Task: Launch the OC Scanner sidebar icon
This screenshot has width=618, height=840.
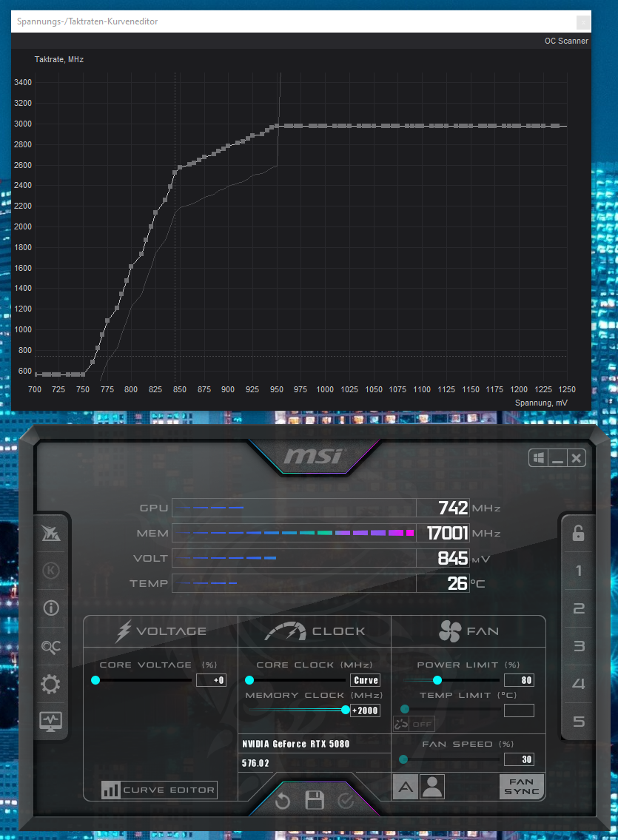Action: point(51,647)
